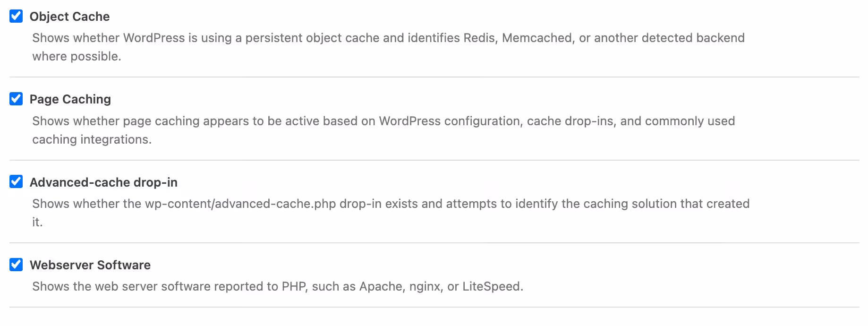Click the Page Caching label text
868x326 pixels.
click(x=70, y=99)
